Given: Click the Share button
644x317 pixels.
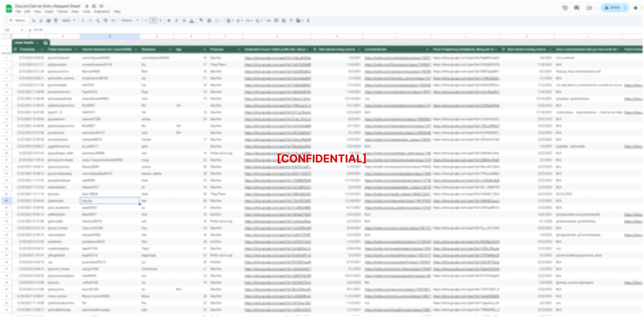Looking at the screenshot, I should pyautogui.click(x=612, y=8).
